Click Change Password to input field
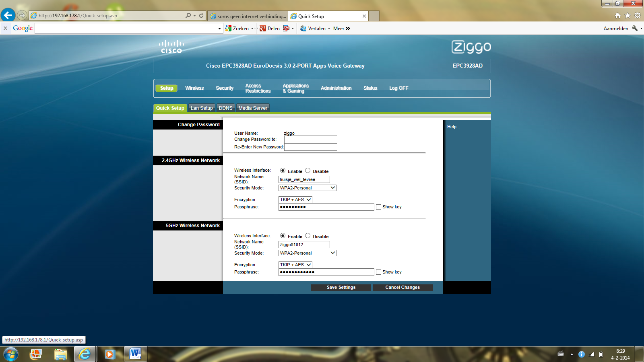The height and width of the screenshot is (362, 644). (311, 140)
